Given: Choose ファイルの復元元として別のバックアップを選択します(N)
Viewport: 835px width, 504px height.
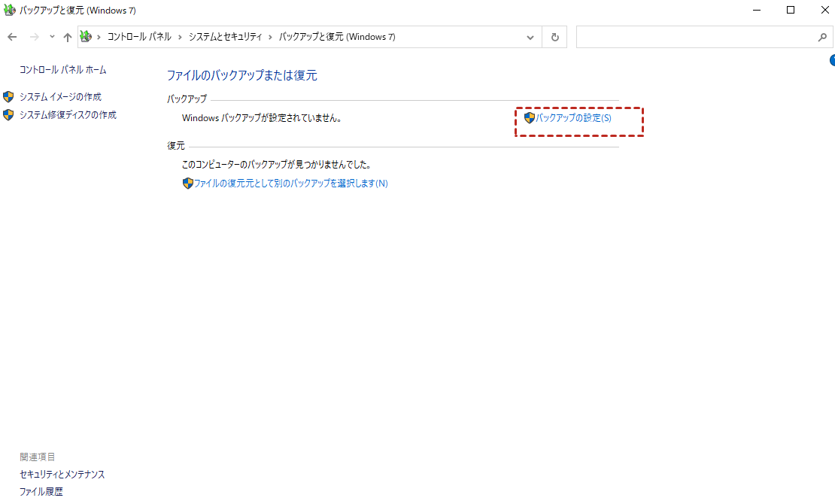Looking at the screenshot, I should click(291, 184).
